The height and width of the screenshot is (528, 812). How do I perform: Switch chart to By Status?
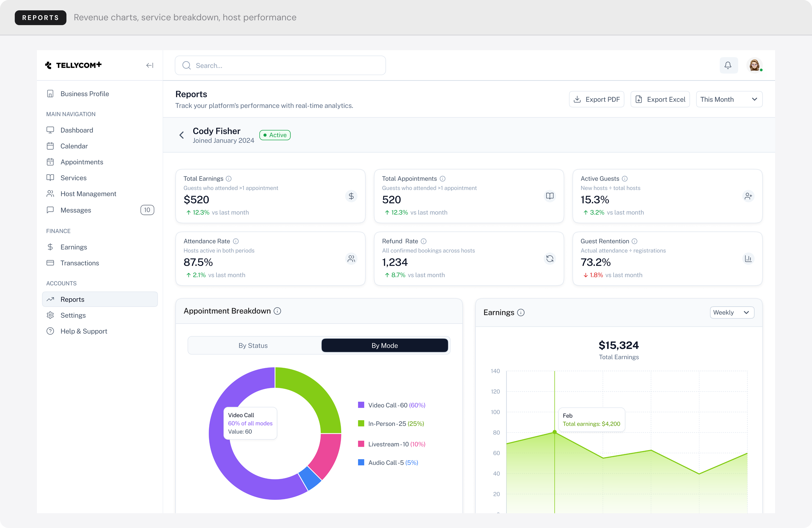pos(253,345)
